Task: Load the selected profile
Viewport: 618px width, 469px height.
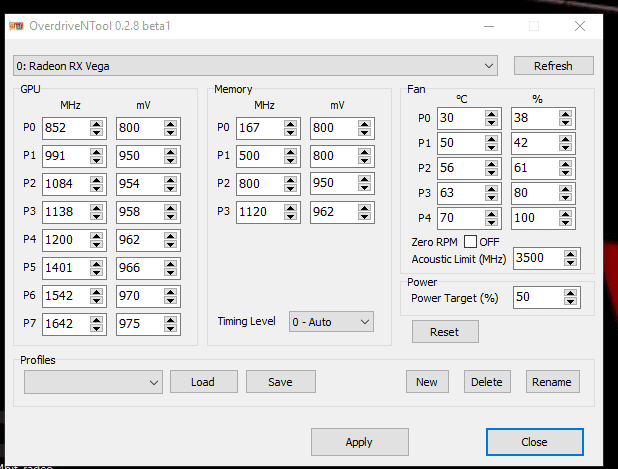Action: [203, 381]
